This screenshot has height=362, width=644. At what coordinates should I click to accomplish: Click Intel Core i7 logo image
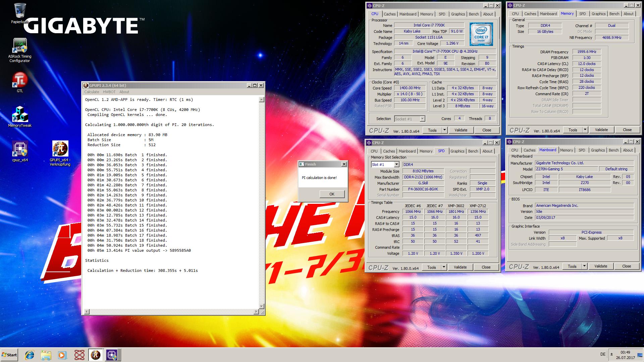481,34
